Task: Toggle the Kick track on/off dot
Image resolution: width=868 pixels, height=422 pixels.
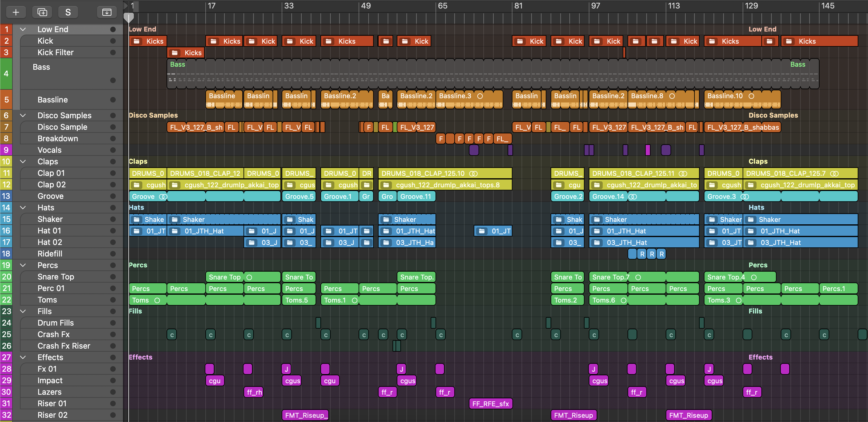Action: click(113, 41)
